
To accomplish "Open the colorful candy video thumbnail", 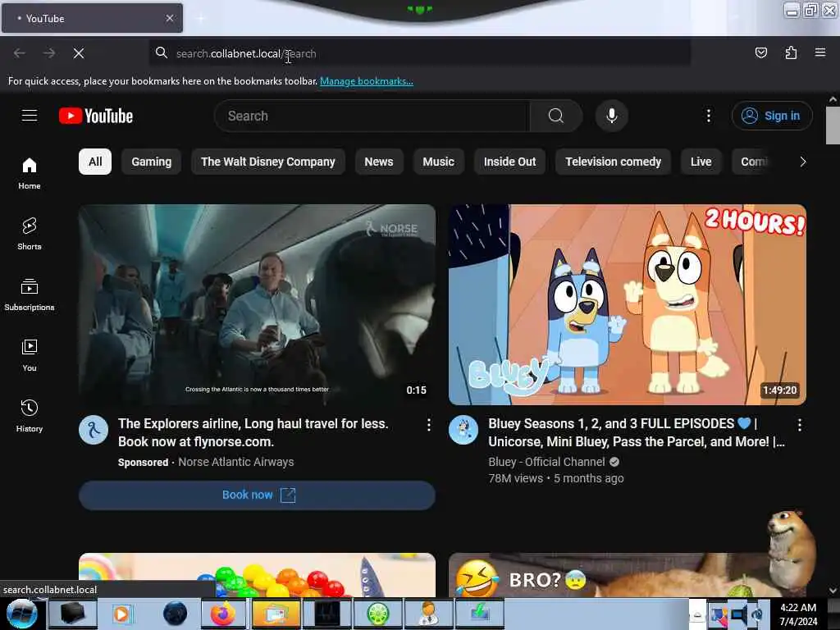I will [x=257, y=575].
